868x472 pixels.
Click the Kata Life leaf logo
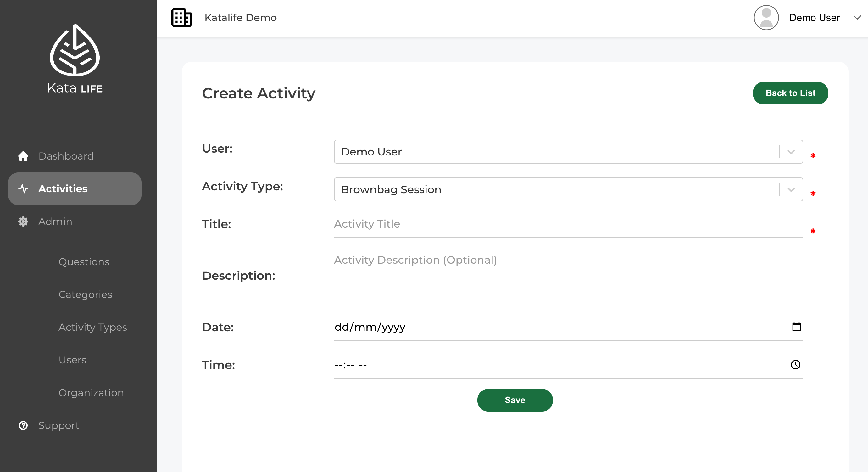pos(75,51)
